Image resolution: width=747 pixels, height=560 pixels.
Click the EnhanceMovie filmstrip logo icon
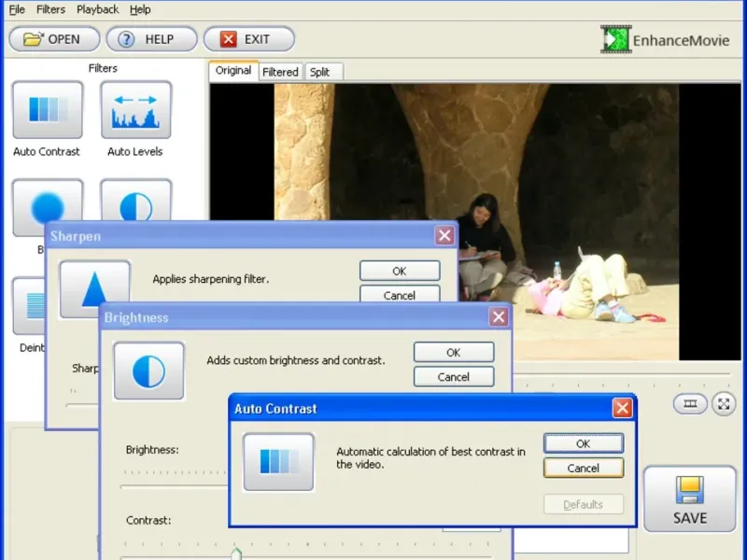[616, 39]
